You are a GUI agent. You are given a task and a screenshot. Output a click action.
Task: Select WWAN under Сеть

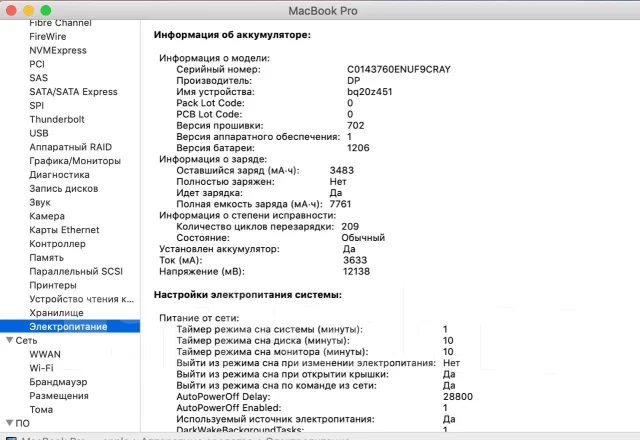pos(45,354)
